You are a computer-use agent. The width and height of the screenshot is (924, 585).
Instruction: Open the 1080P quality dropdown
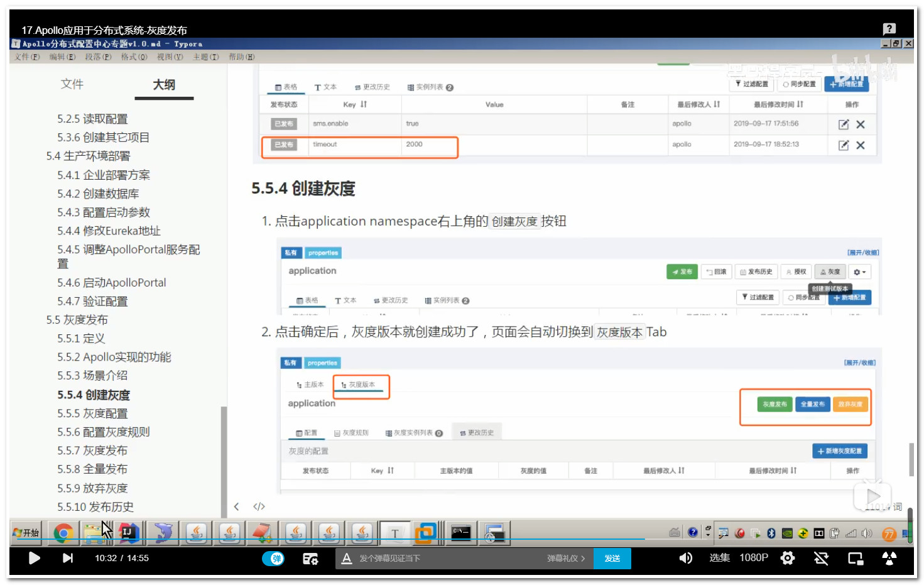pos(754,558)
